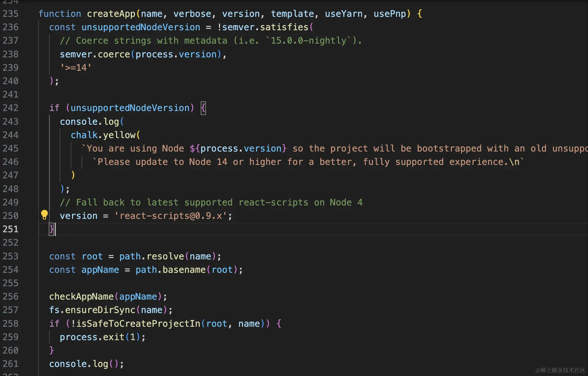The width and height of the screenshot is (588, 376).
Task: Click line number 235 in gutter
Action: tap(11, 14)
